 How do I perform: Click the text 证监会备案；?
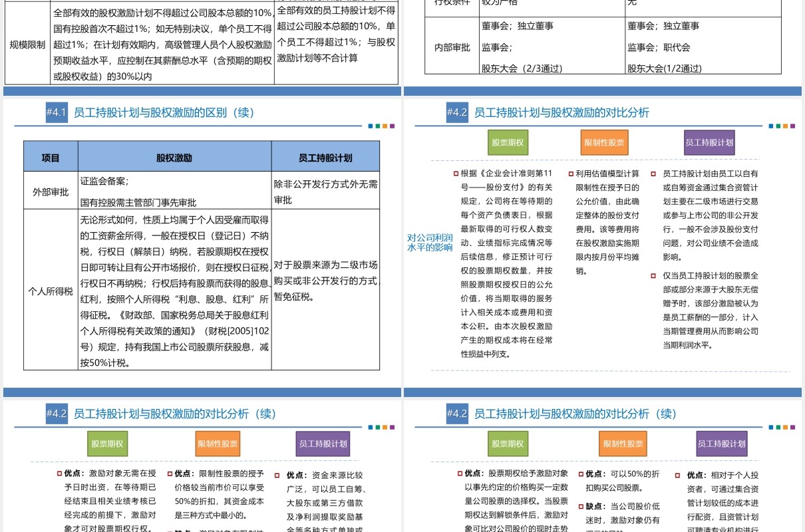pos(104,180)
